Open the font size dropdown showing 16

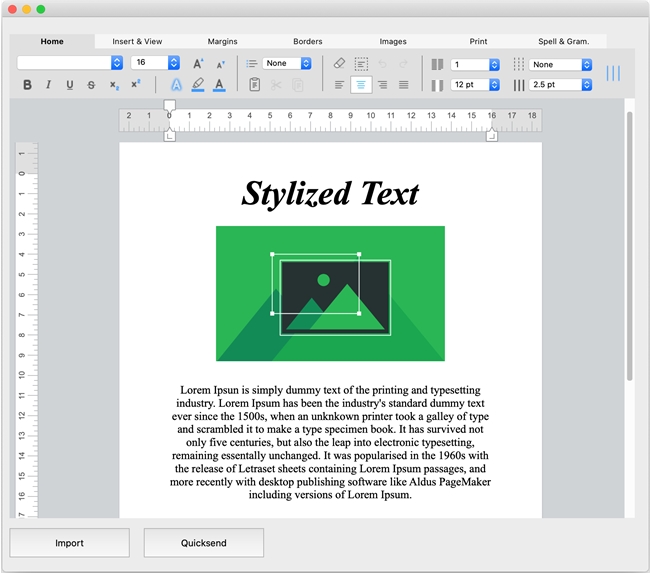coord(155,63)
